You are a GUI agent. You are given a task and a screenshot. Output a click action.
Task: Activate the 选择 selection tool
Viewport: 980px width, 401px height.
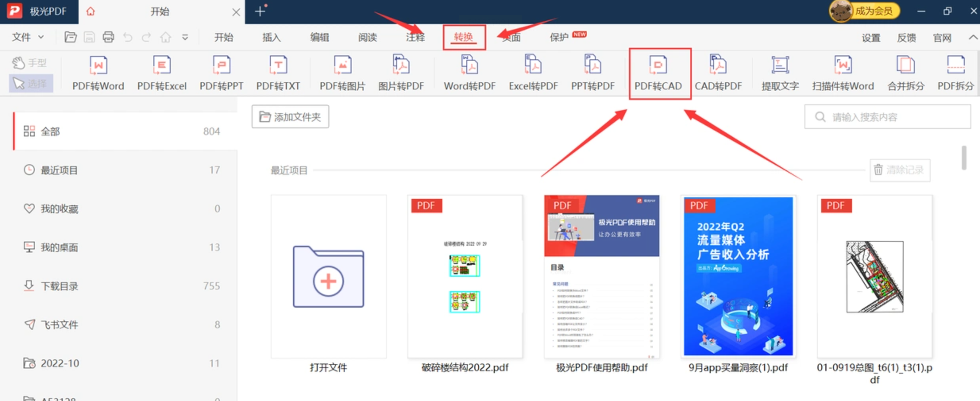[x=31, y=83]
